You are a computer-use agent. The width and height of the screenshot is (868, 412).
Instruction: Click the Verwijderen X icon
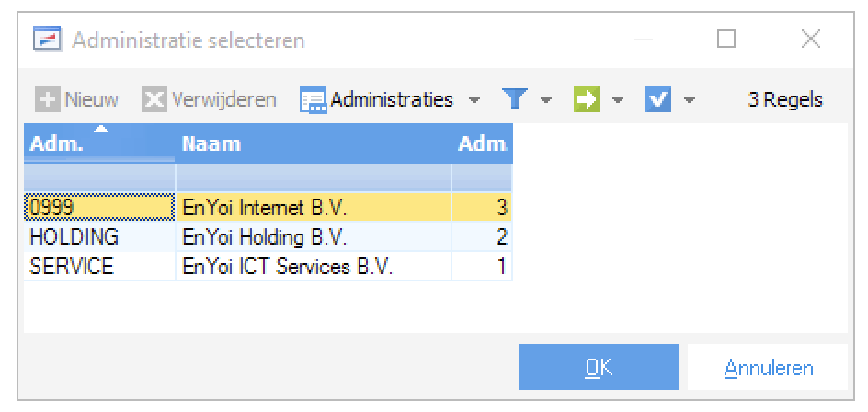click(x=153, y=98)
